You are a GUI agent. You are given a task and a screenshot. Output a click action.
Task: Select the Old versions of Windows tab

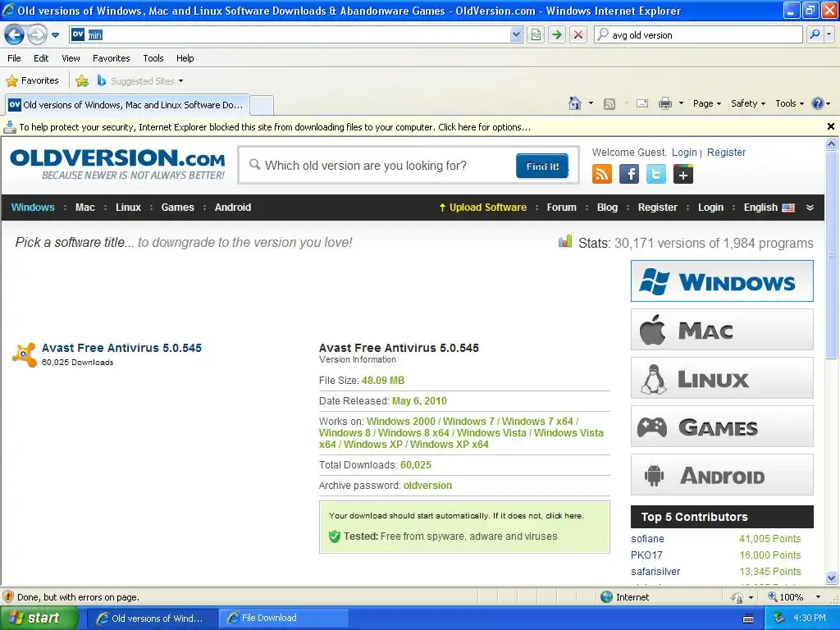127,105
